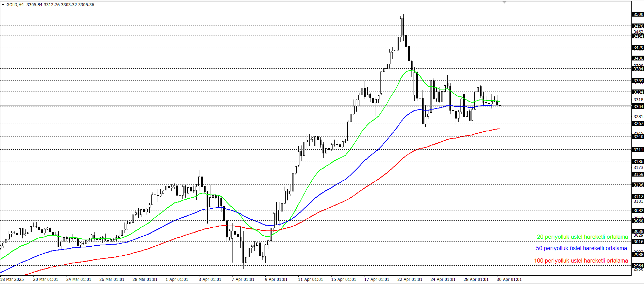Viewport: 644px width, 284px height.
Task: Click the 24 Mar 01:01 time label
Action: 79,280
